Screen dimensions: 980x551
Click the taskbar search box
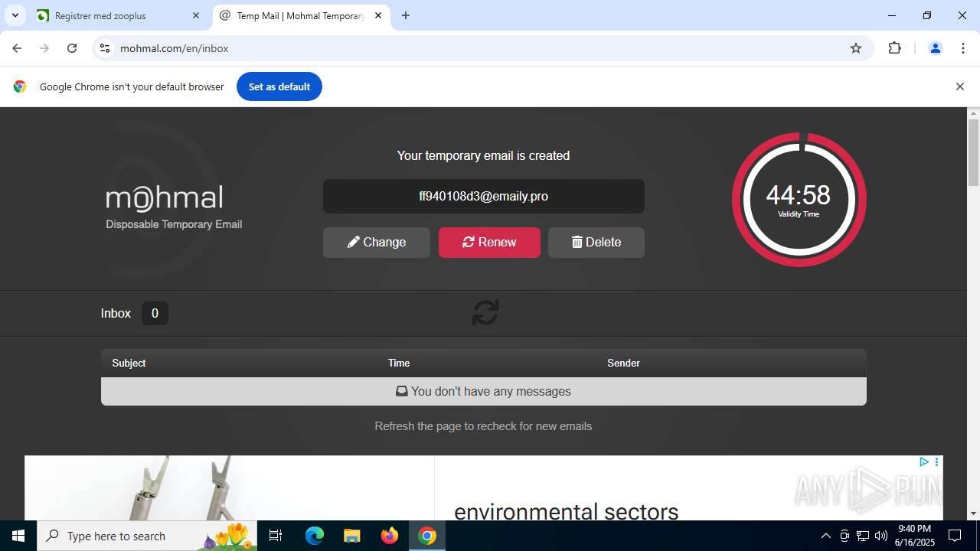pyautogui.click(x=149, y=536)
